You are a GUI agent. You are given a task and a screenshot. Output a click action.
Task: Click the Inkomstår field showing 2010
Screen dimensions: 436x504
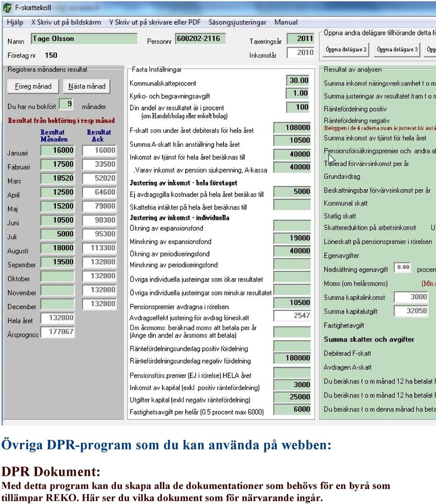pyautogui.click(x=300, y=52)
